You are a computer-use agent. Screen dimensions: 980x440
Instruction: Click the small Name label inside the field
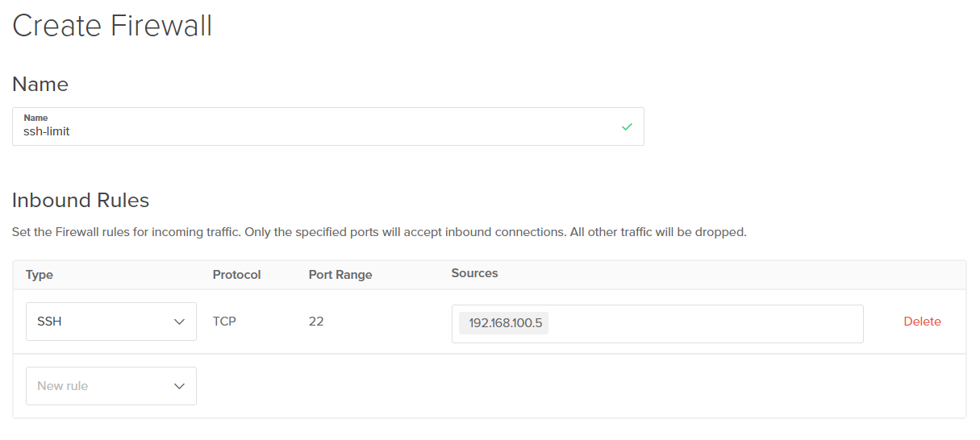(x=35, y=118)
